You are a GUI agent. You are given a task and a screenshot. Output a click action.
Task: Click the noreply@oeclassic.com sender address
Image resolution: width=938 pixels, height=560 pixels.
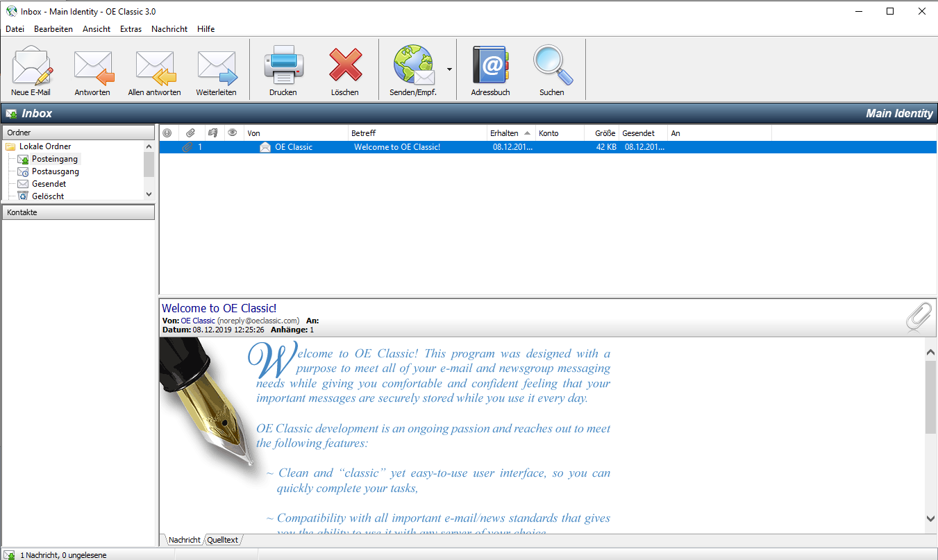(x=258, y=321)
